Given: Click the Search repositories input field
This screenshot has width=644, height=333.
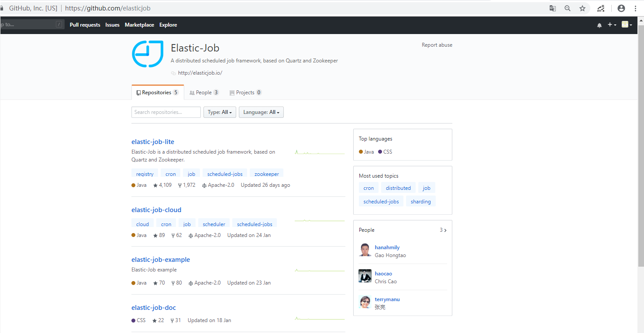Looking at the screenshot, I should pos(166,112).
